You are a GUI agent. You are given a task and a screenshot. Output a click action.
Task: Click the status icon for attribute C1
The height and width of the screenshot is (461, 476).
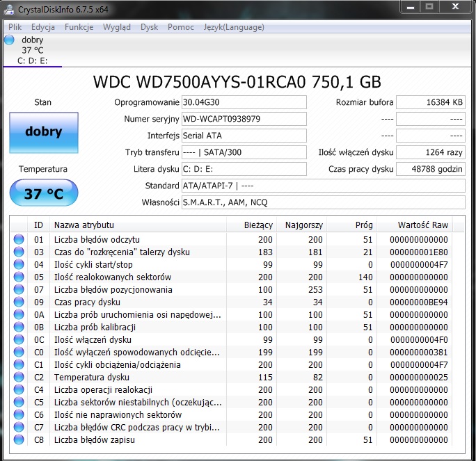click(x=19, y=364)
